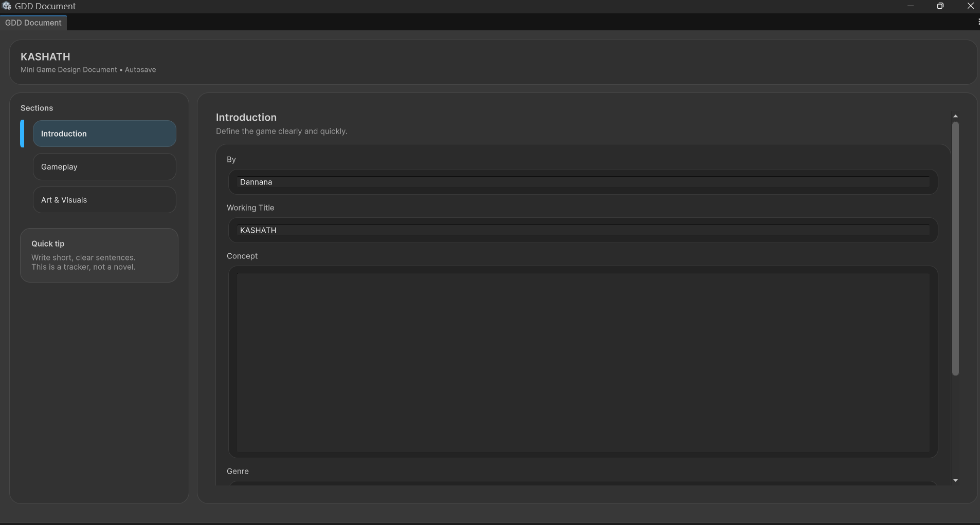Minimize the GDD Document window
This screenshot has width=980, height=525.
point(910,6)
